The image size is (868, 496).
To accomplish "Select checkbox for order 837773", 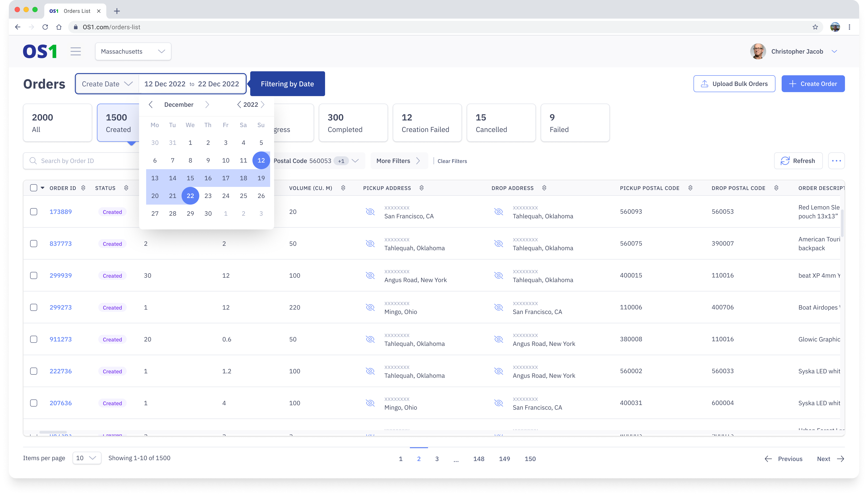I will [x=34, y=244].
